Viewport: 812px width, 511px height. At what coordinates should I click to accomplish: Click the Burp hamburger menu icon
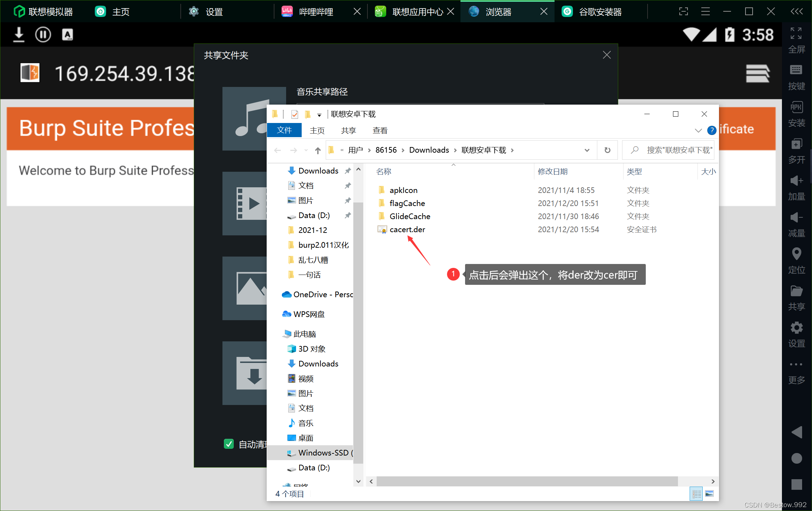point(758,74)
